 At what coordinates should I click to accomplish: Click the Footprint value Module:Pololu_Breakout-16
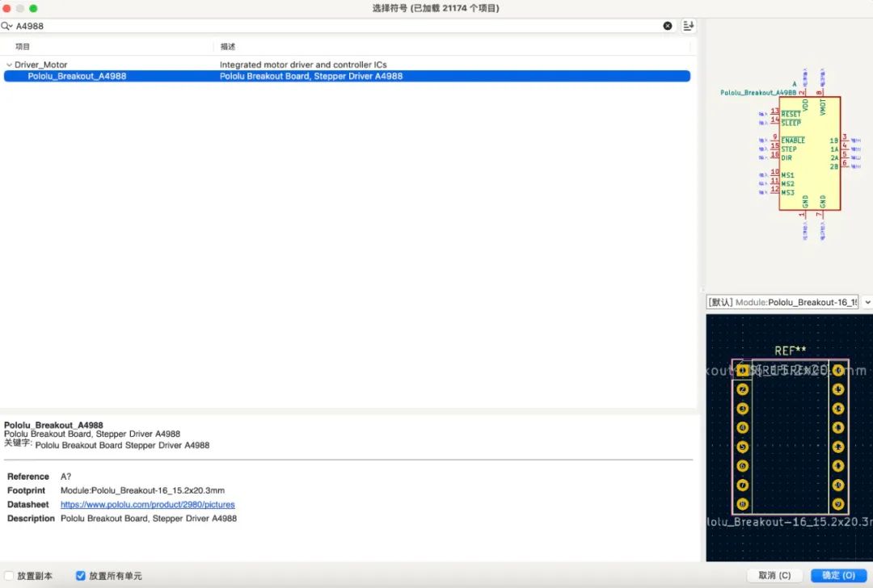point(142,490)
